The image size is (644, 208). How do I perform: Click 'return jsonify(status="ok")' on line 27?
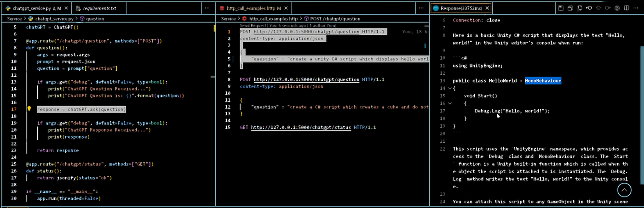click(x=75, y=178)
